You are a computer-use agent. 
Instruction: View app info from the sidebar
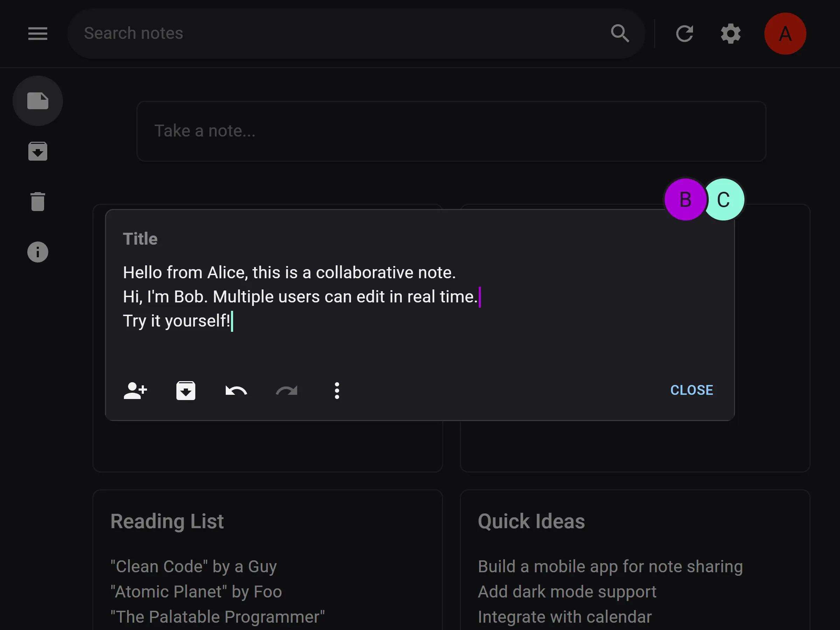(37, 252)
